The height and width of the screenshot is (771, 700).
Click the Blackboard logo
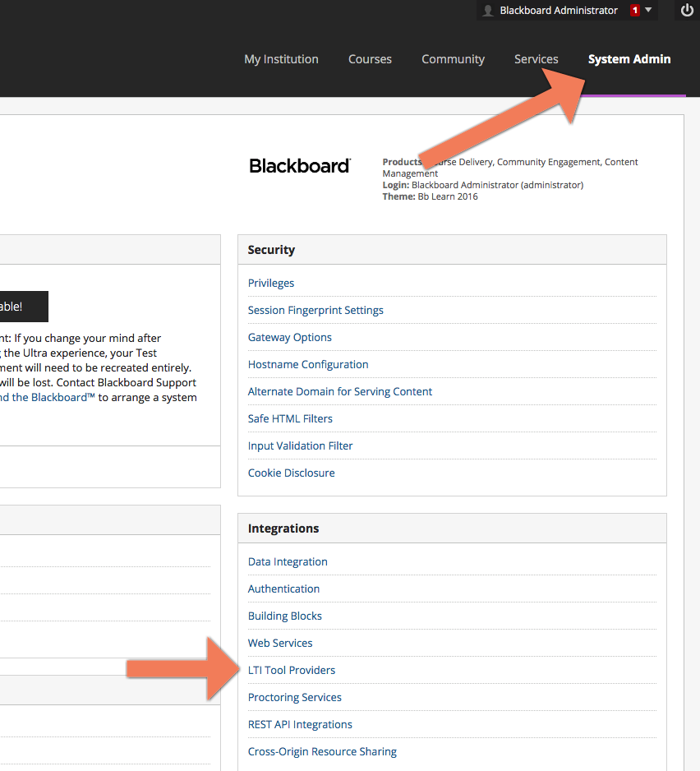[x=300, y=166]
